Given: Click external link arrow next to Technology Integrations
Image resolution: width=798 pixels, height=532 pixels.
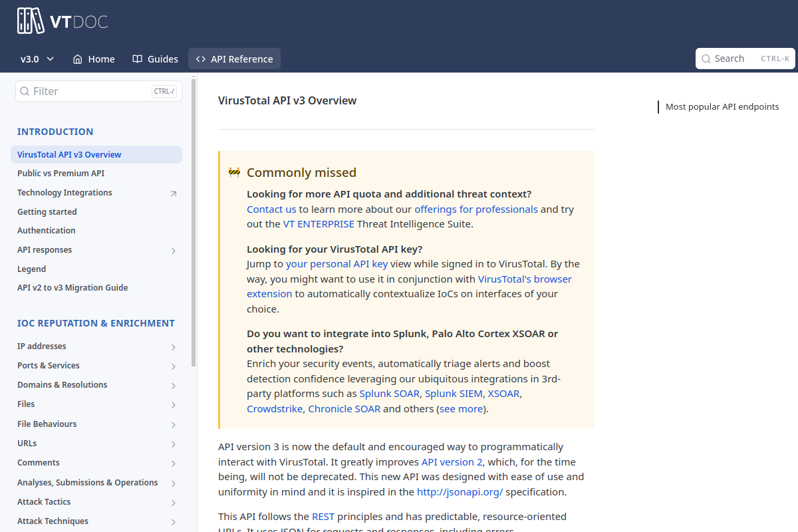Looking at the screenshot, I should click(x=174, y=194).
